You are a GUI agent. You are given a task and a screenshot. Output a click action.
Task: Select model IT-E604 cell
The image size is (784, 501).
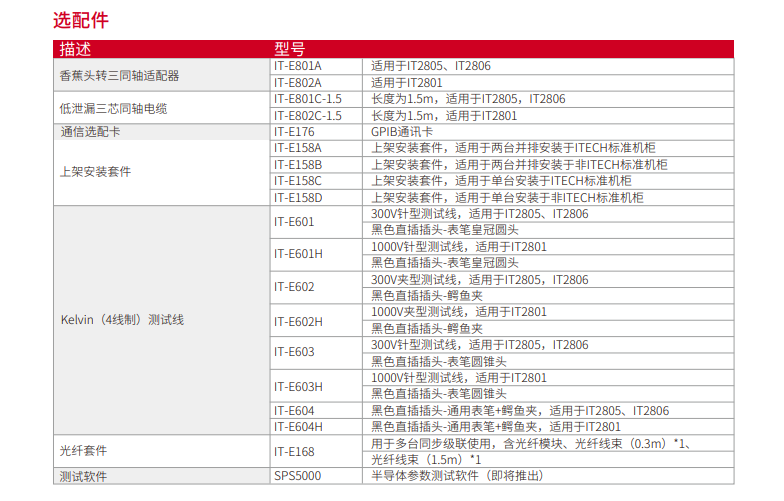pos(316,411)
